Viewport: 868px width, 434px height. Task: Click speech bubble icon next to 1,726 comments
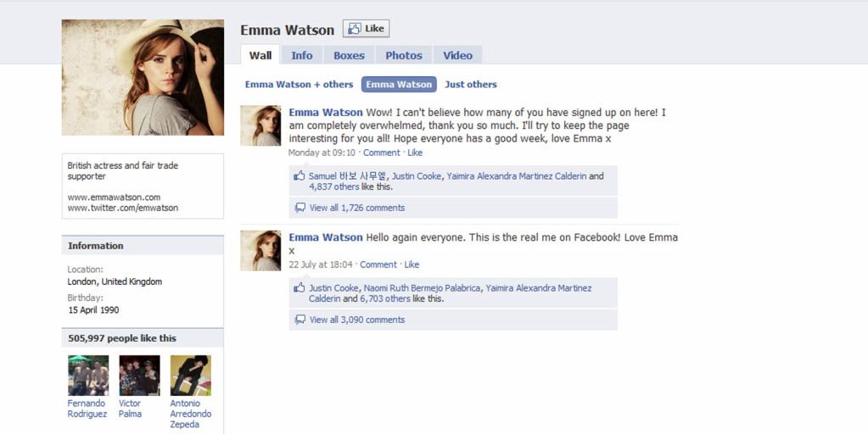(300, 208)
